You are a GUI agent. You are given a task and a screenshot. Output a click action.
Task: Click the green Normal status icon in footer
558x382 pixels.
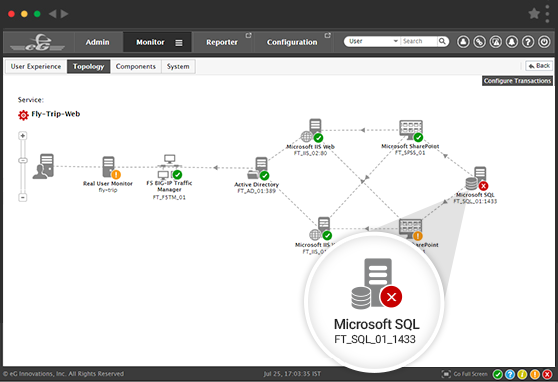[498, 374]
